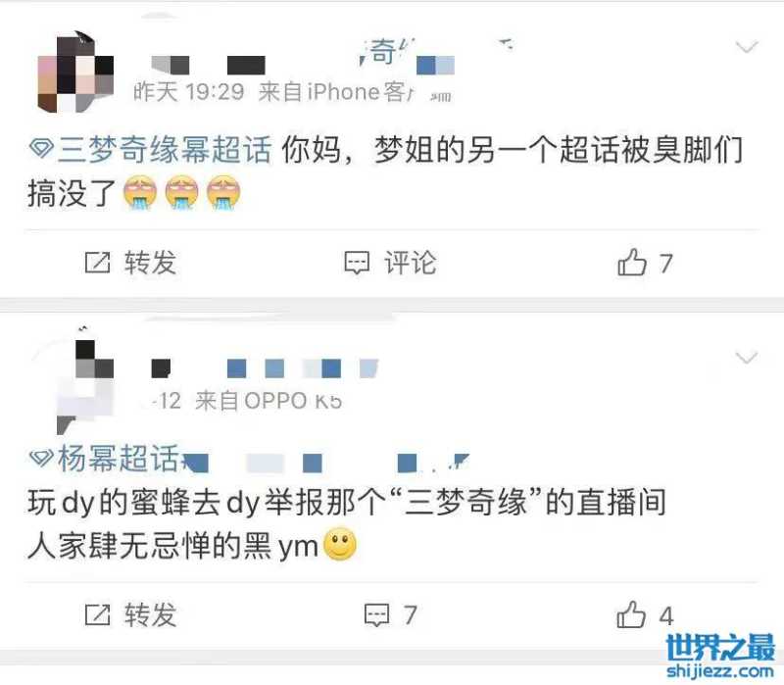This screenshot has width=784, height=685.
Task: Click the diamond icon before 三梦奇缘幂超话
Action: tap(41, 149)
